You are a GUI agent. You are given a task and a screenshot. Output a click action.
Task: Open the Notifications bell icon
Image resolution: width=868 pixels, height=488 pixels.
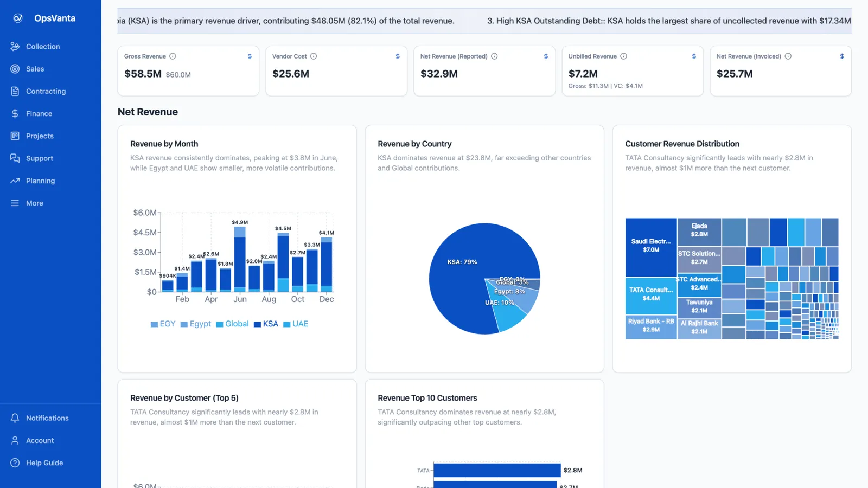pos(15,418)
